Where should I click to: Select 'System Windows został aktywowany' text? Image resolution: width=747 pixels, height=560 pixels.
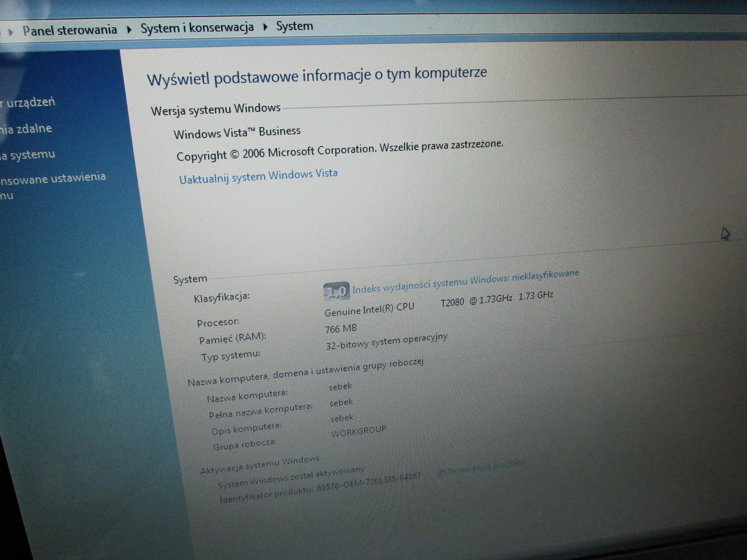point(291,477)
